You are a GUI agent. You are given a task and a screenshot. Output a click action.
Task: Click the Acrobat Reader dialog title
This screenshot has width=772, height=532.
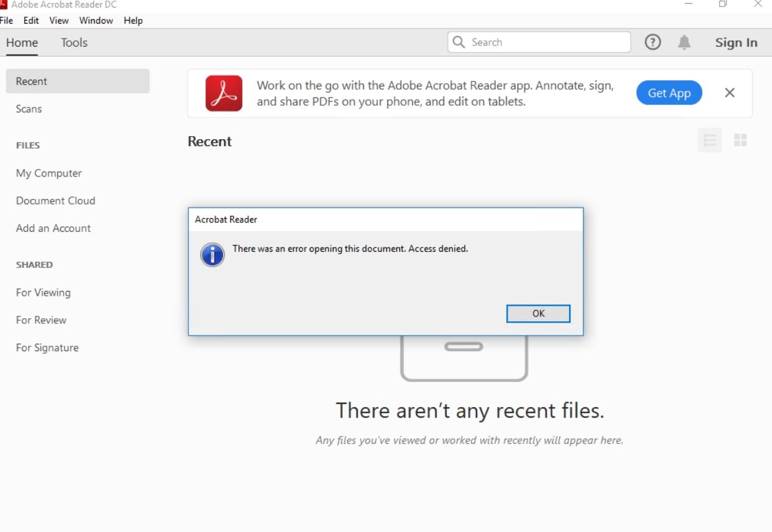[x=226, y=219]
